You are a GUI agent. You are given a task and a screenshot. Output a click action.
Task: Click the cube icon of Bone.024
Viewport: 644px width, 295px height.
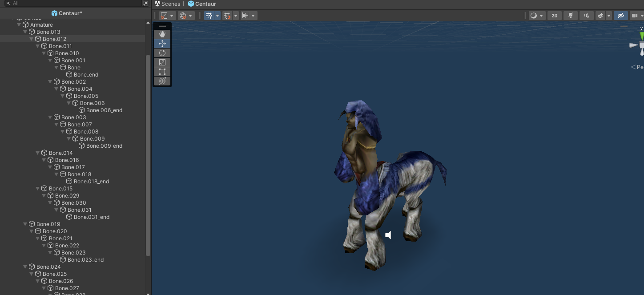tap(32, 267)
